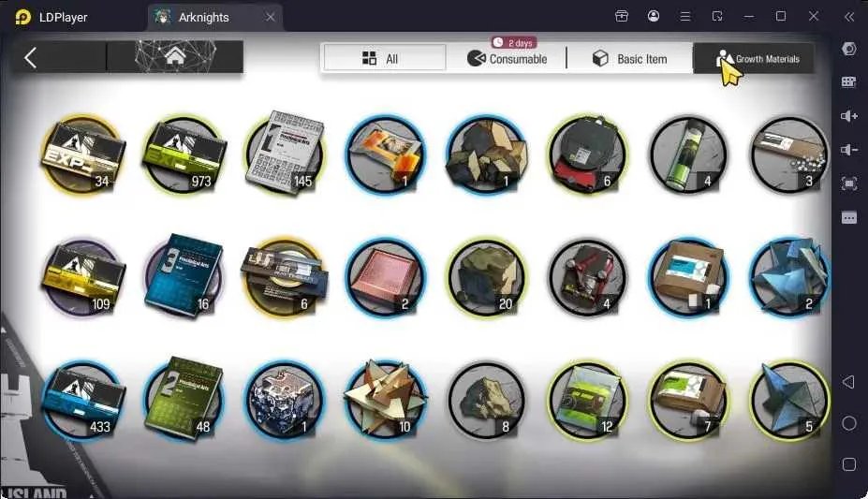
Task: Switch to the Consumable tab
Action: [508, 58]
